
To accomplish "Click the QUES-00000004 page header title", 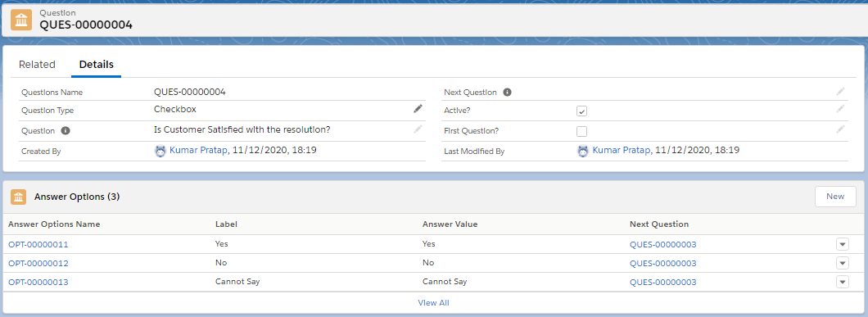I will click(86, 25).
